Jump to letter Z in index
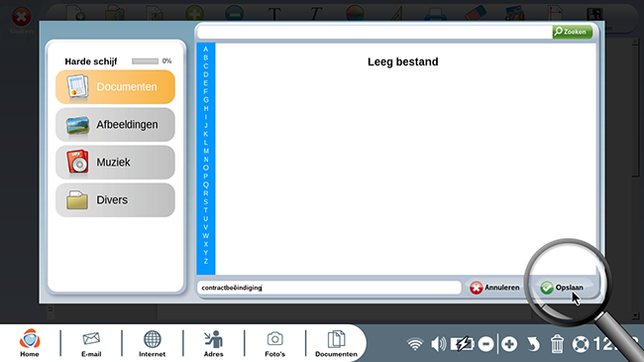The width and height of the screenshot is (644, 362). pyautogui.click(x=206, y=261)
